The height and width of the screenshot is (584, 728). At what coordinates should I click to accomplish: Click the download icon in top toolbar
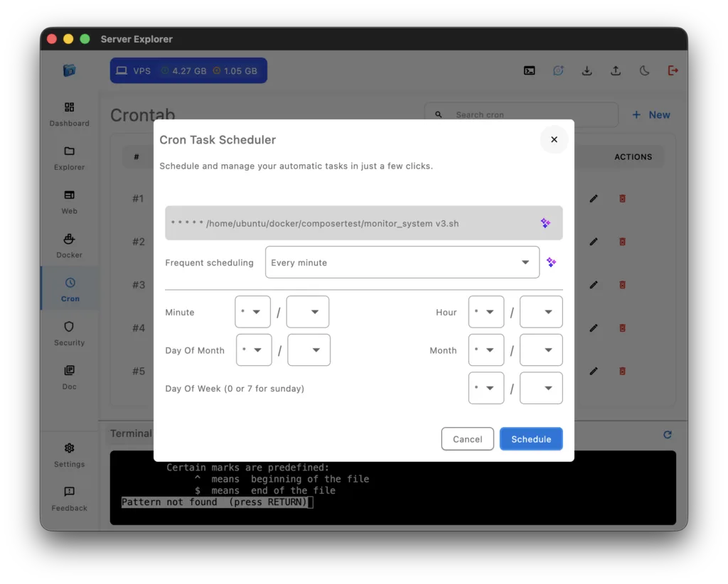click(x=587, y=70)
